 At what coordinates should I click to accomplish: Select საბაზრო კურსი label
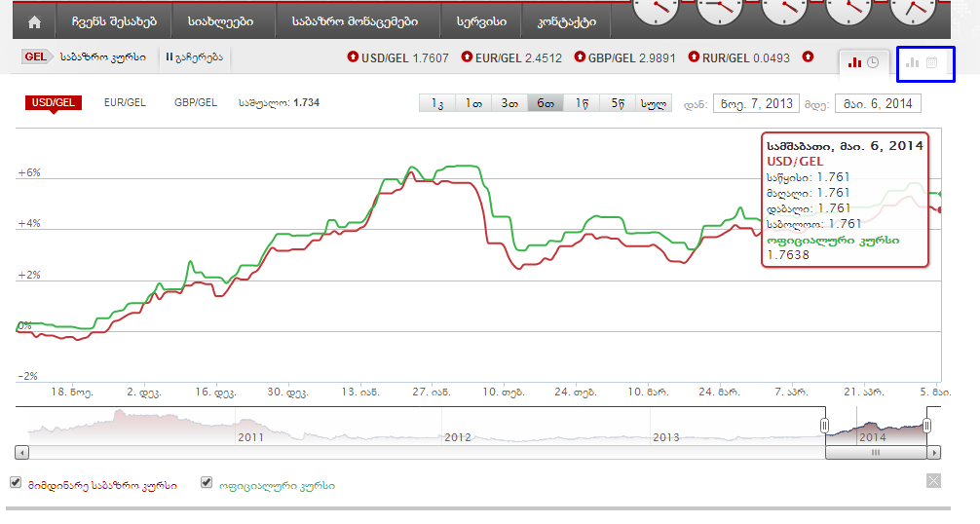coord(103,57)
